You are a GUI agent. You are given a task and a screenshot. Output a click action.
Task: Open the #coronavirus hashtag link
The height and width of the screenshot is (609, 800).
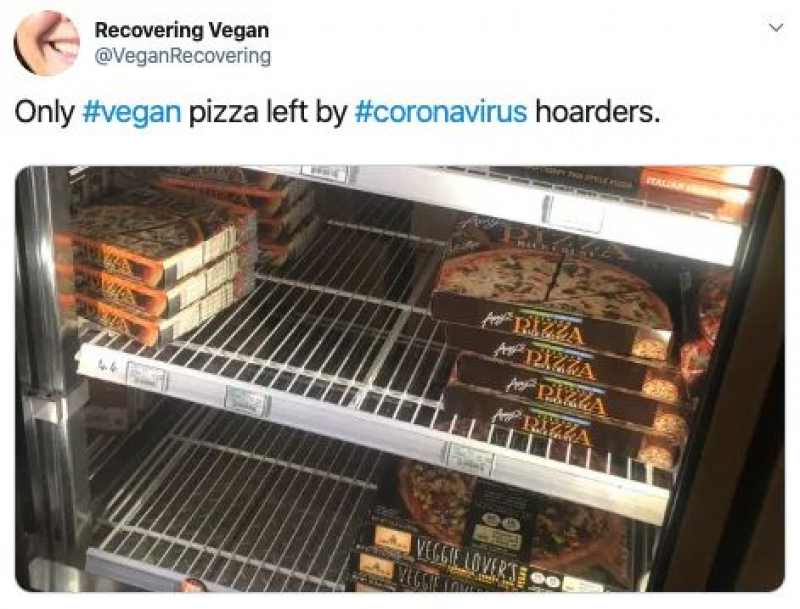(x=440, y=112)
